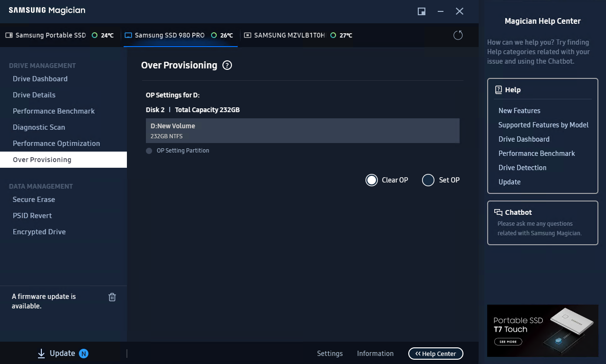Click the Update download arrow icon

click(41, 354)
